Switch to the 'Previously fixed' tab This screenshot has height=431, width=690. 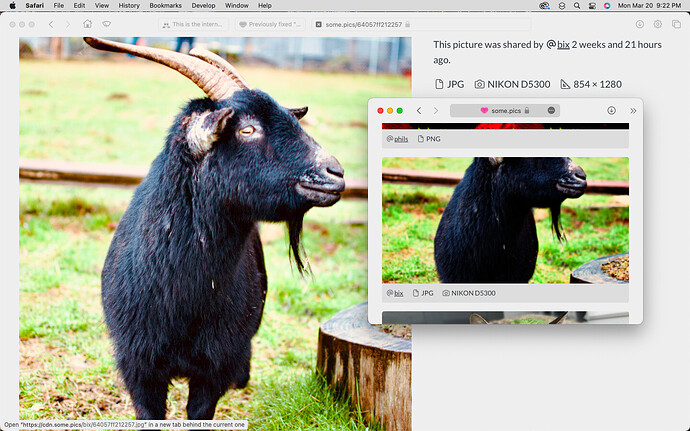(x=271, y=24)
